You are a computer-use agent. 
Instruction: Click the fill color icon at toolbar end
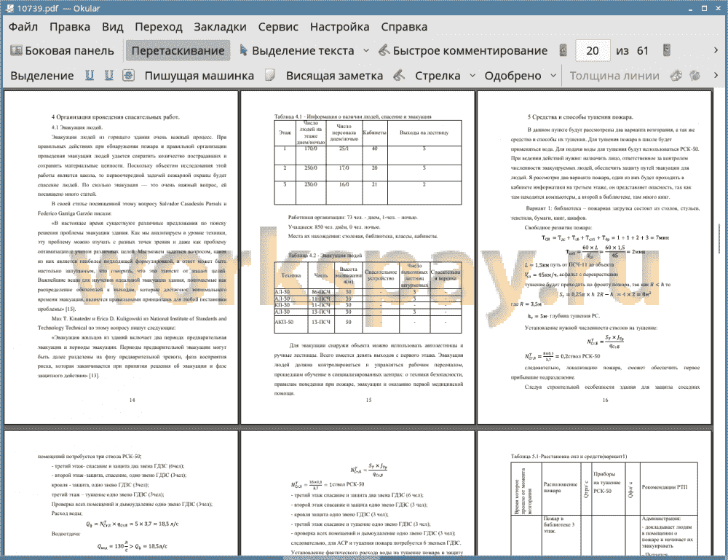click(695, 75)
